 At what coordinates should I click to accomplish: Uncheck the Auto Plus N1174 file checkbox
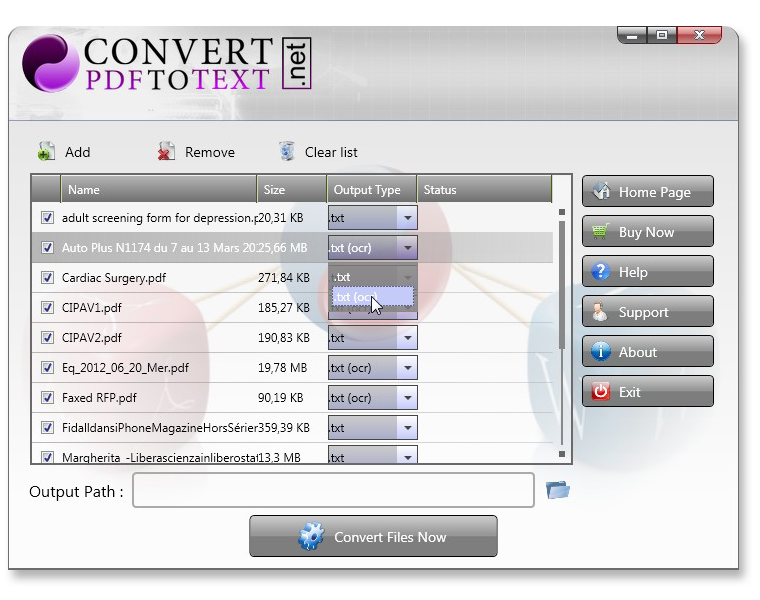47,248
